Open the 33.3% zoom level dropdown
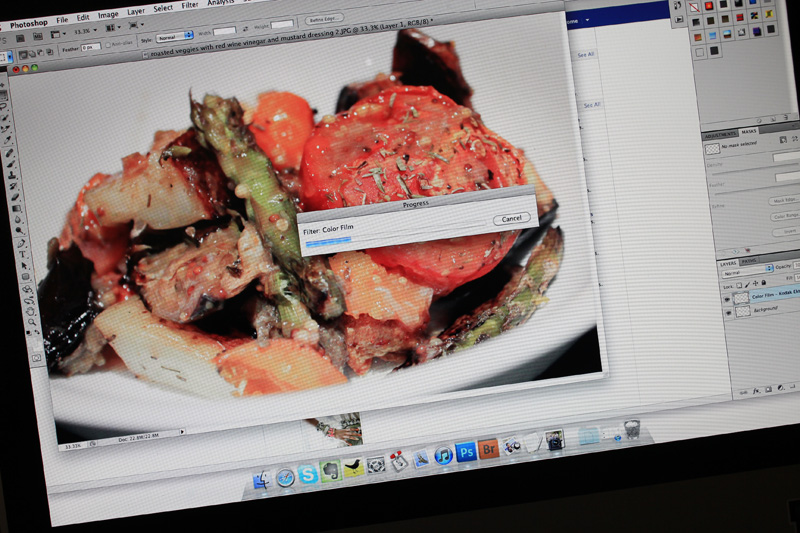 pyautogui.click(x=85, y=31)
